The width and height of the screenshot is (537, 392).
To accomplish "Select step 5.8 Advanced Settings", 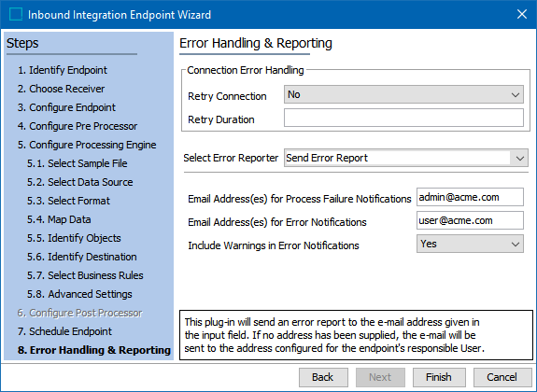I will coord(79,294).
